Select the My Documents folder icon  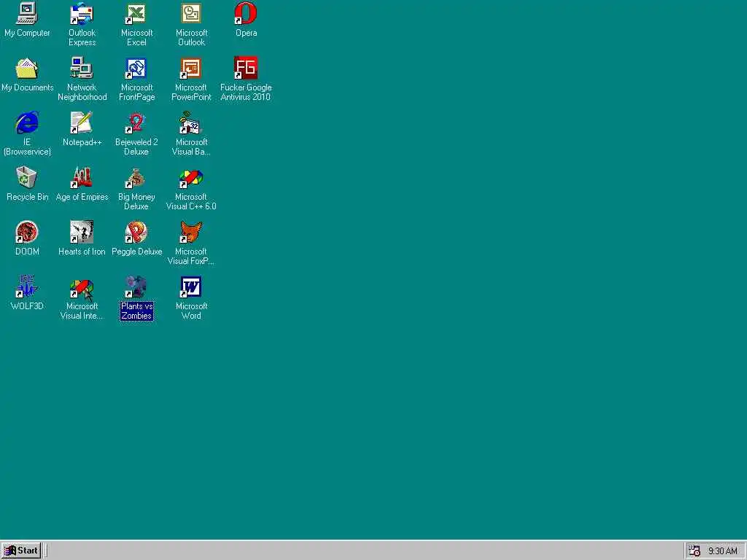tap(27, 69)
